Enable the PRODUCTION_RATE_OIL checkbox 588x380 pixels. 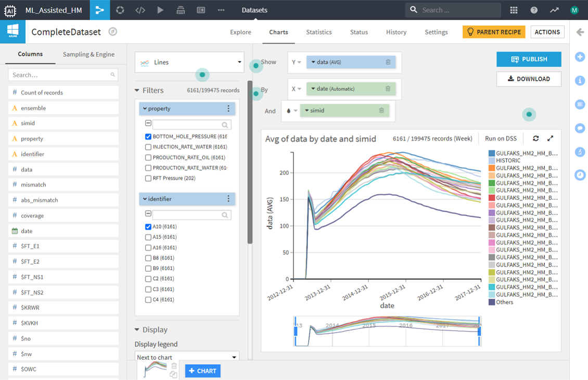[x=148, y=157]
